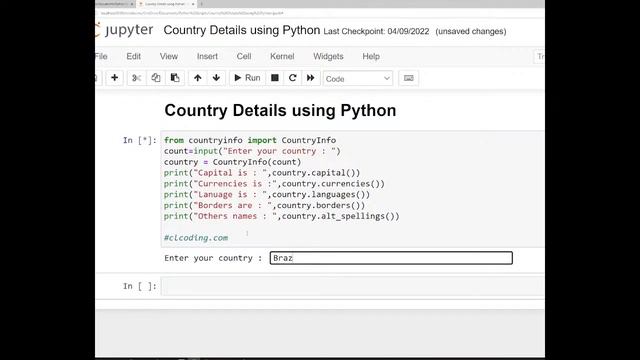
Task: Switch to the active browser tab
Action: [165, 4]
